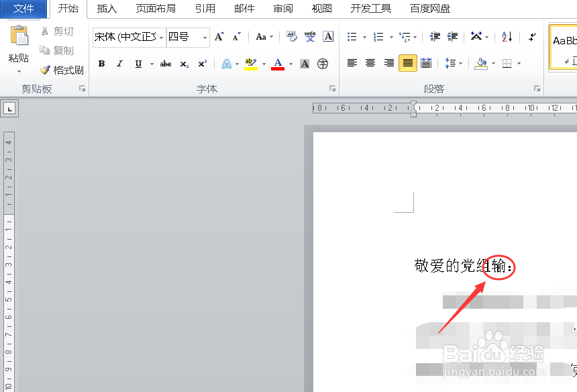Apply strikethrough formatting
The height and width of the screenshot is (392, 577).
[165, 63]
